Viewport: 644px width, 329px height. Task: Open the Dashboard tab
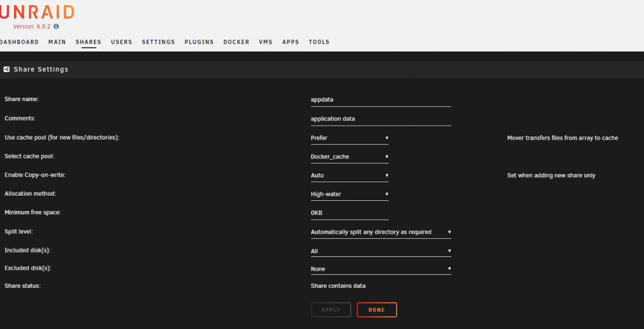[19, 42]
